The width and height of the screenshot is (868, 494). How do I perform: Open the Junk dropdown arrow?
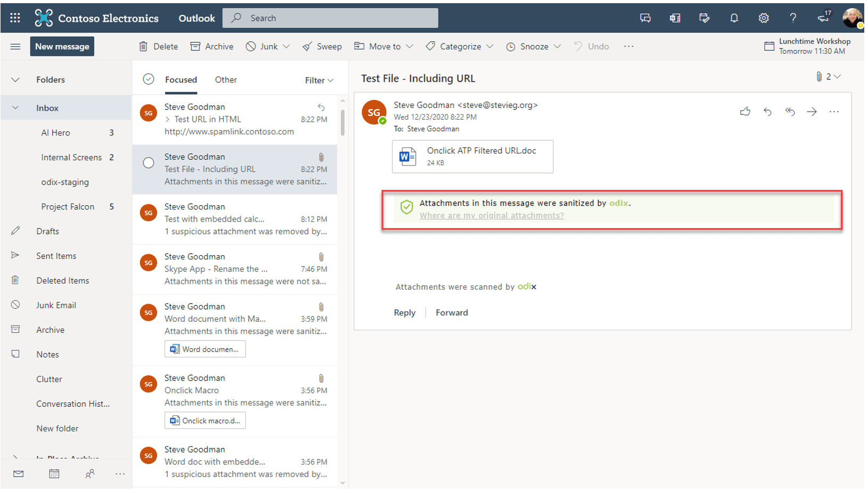pyautogui.click(x=286, y=47)
